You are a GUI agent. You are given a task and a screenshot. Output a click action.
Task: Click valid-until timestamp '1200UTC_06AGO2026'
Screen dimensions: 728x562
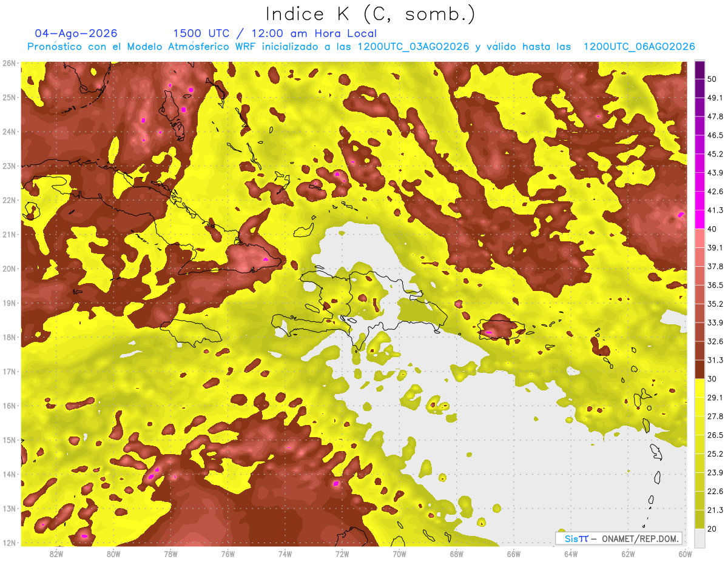click(x=639, y=47)
